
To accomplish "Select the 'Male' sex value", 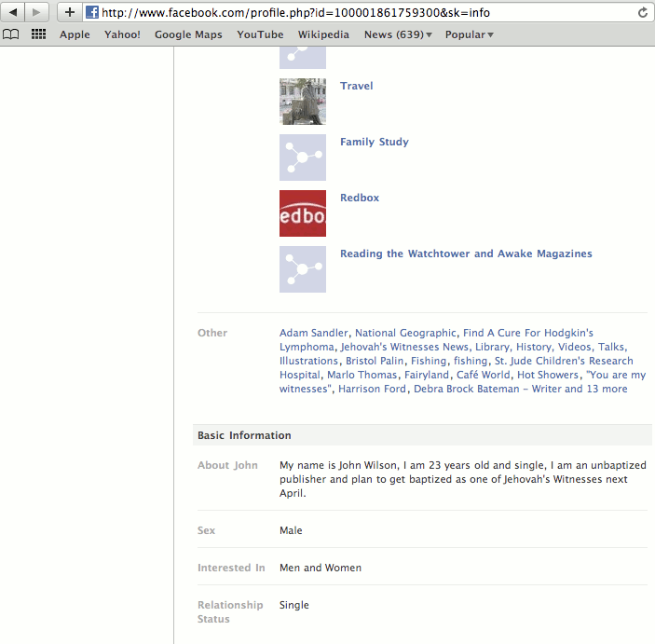I will click(x=291, y=530).
